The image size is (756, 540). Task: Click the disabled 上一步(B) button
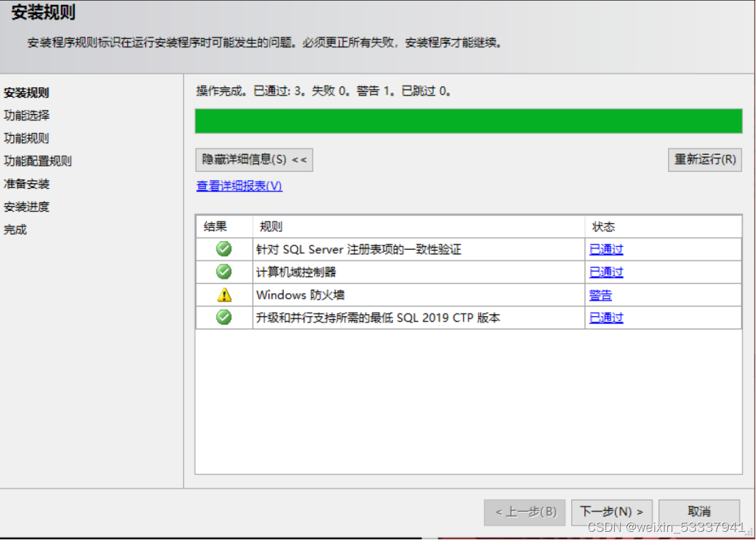(525, 512)
